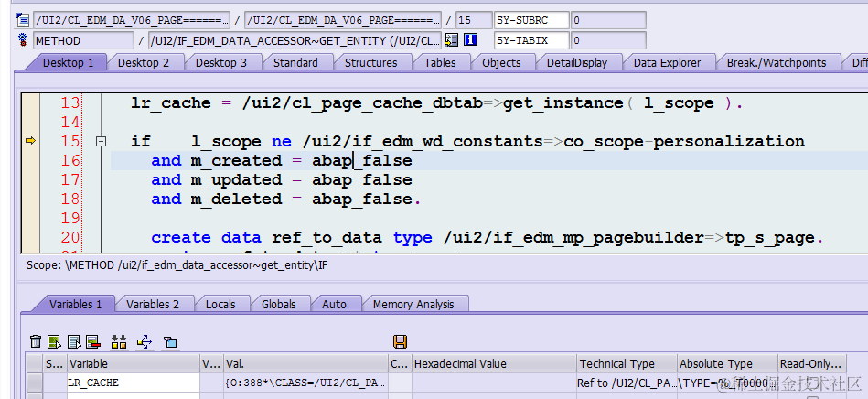This screenshot has width=868, height=399.
Task: Switch to the Desktop 2 tab
Action: pos(144,62)
